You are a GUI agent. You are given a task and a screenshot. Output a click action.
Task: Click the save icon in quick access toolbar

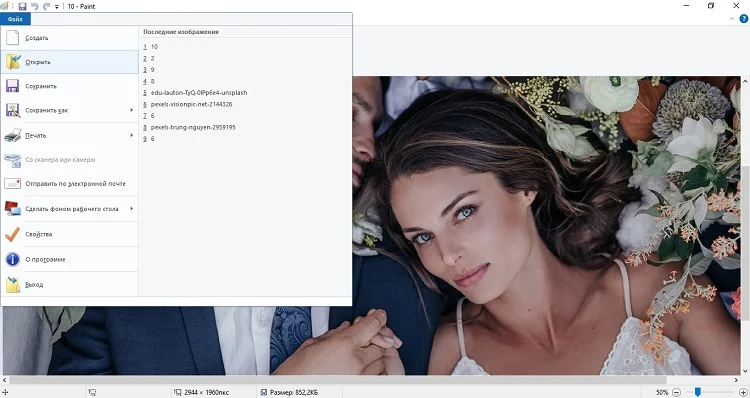(x=22, y=6)
